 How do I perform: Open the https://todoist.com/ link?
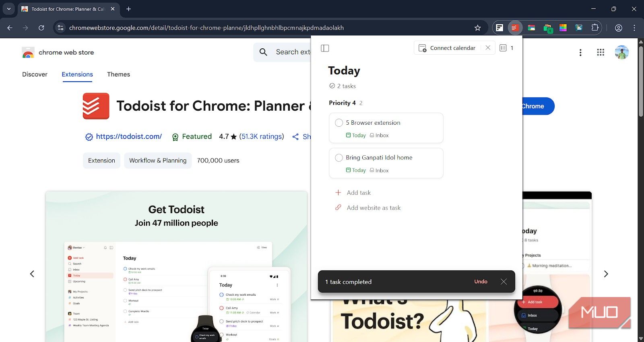(x=129, y=136)
